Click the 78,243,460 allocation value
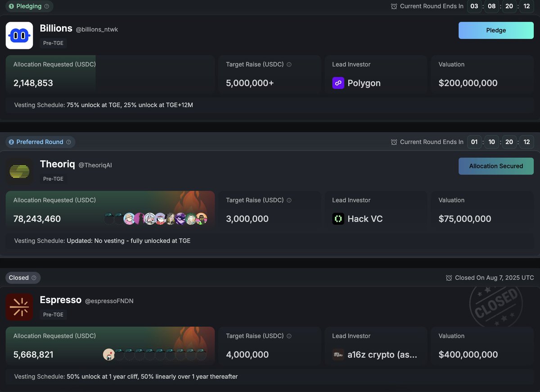 [x=37, y=219]
